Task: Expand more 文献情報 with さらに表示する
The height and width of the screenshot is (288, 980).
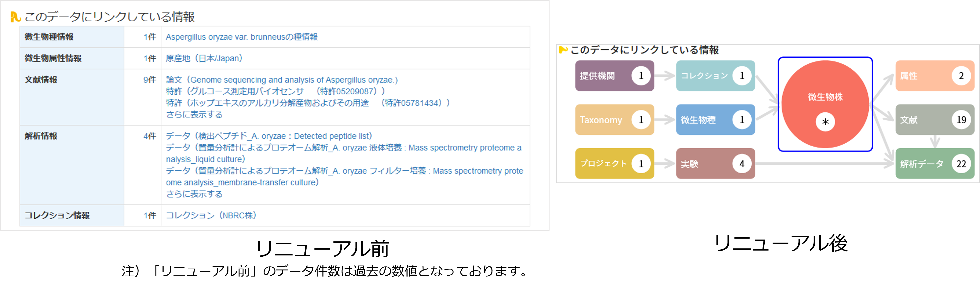Action: point(194,115)
